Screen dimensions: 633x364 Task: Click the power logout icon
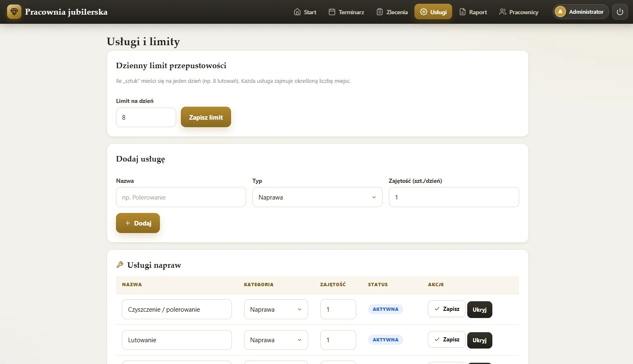coord(620,12)
